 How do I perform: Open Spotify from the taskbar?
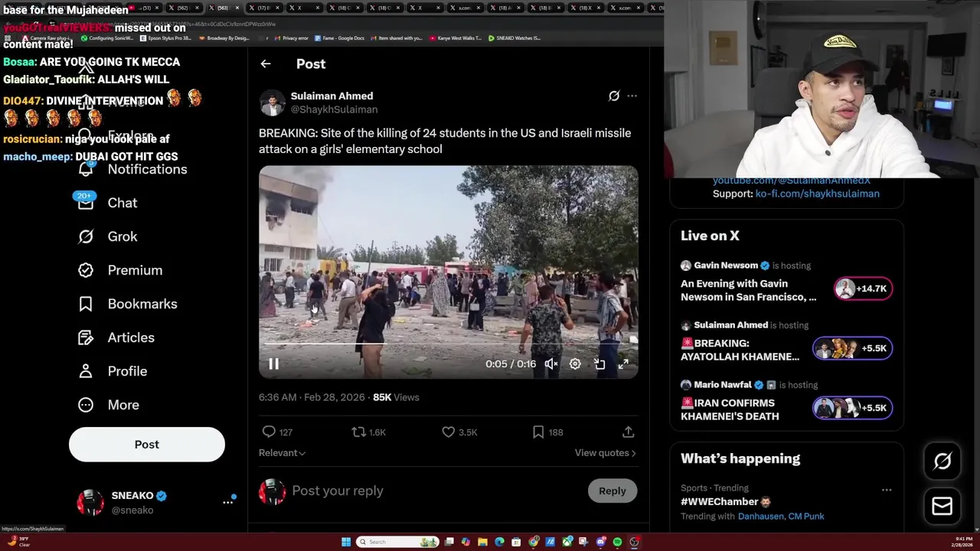pos(617,542)
